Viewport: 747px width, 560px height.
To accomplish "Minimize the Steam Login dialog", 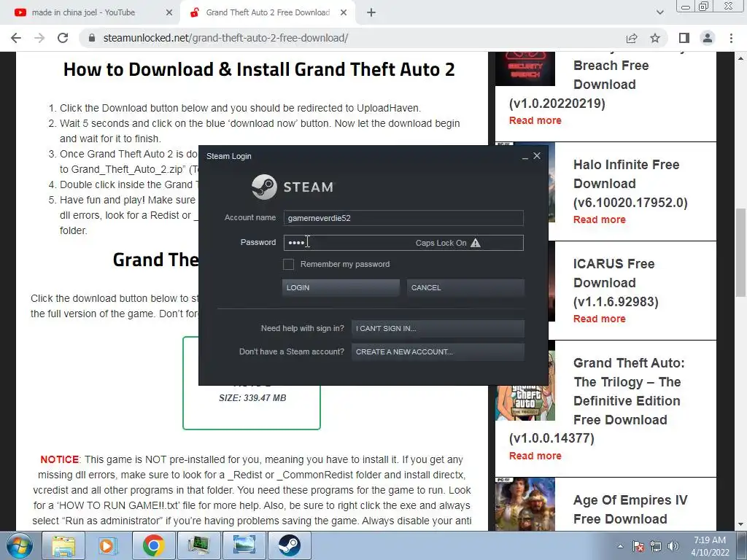I will tap(525, 157).
